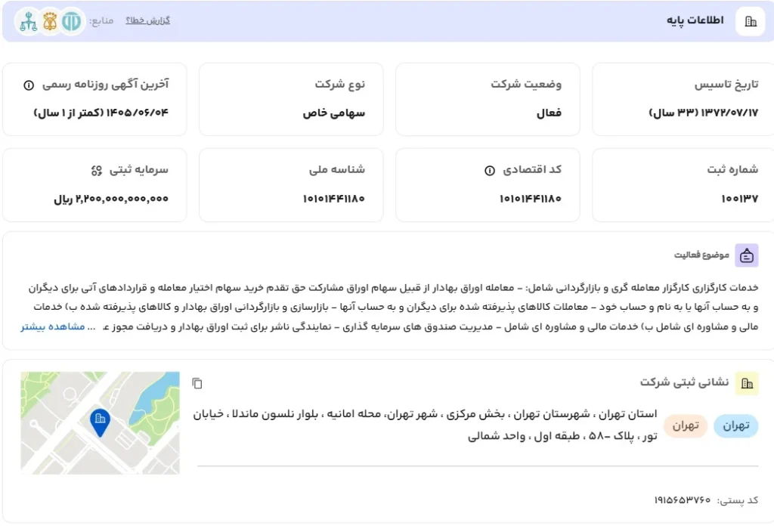Click the تاریخ تاسیس label
This screenshot has width=774, height=532.
(726, 85)
